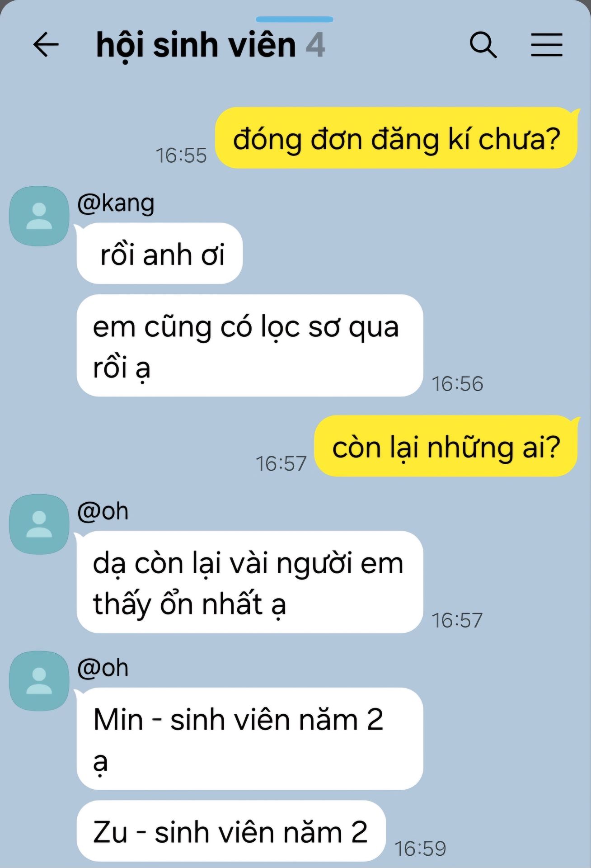Open the hamburger menu icon

click(547, 45)
